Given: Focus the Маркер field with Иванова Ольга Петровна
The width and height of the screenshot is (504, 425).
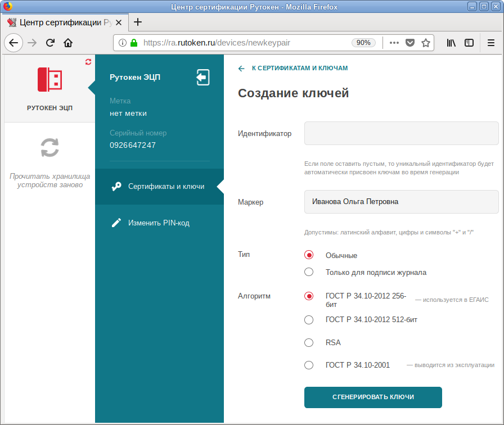Looking at the screenshot, I should (x=402, y=202).
